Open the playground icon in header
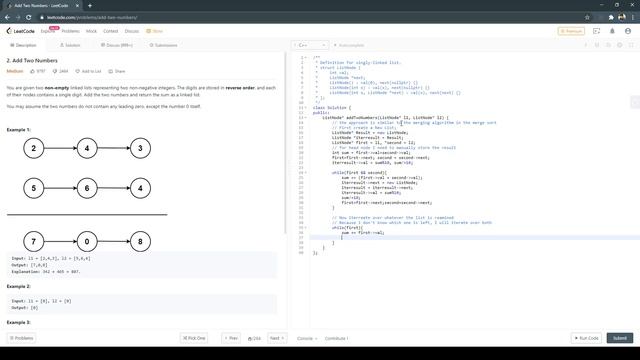The width and height of the screenshot is (640, 360). pyautogui.click(x=596, y=31)
